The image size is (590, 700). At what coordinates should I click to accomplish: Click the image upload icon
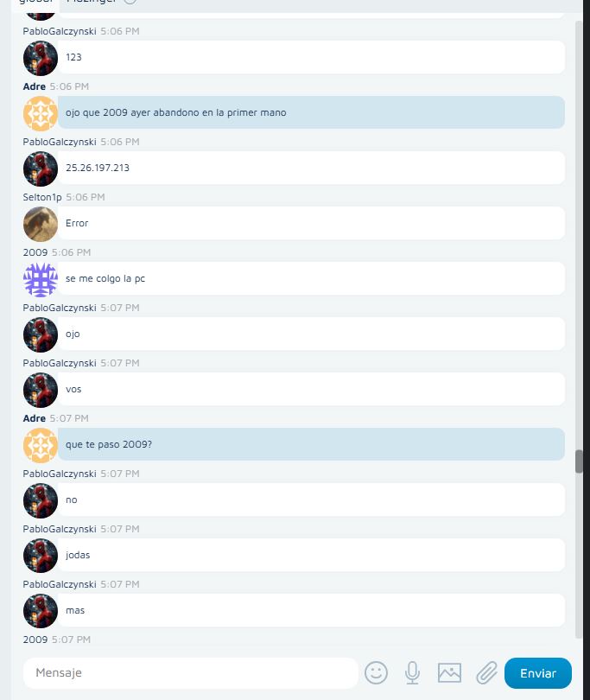point(449,672)
